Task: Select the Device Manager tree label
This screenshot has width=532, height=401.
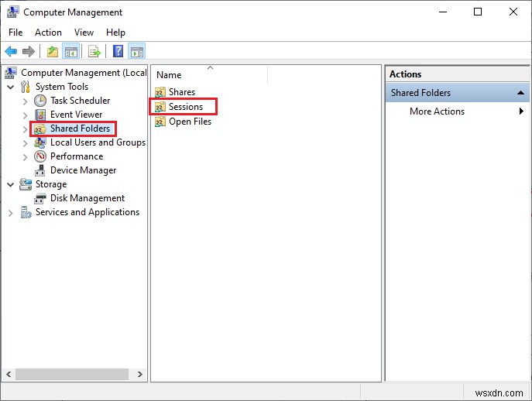Action: [83, 170]
